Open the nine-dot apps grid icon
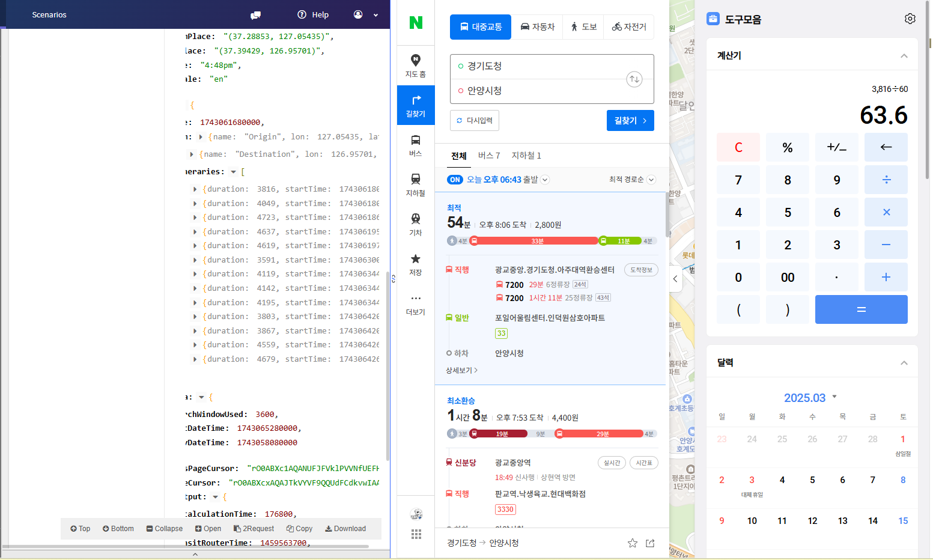 coord(416,534)
